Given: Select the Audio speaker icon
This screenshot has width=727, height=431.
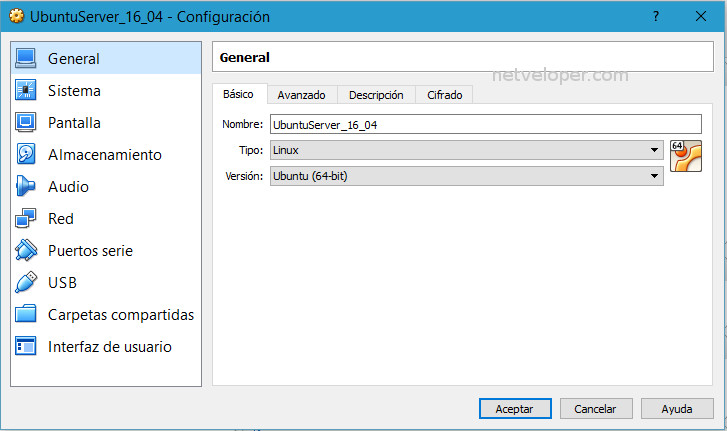Looking at the screenshot, I should click(x=26, y=186).
